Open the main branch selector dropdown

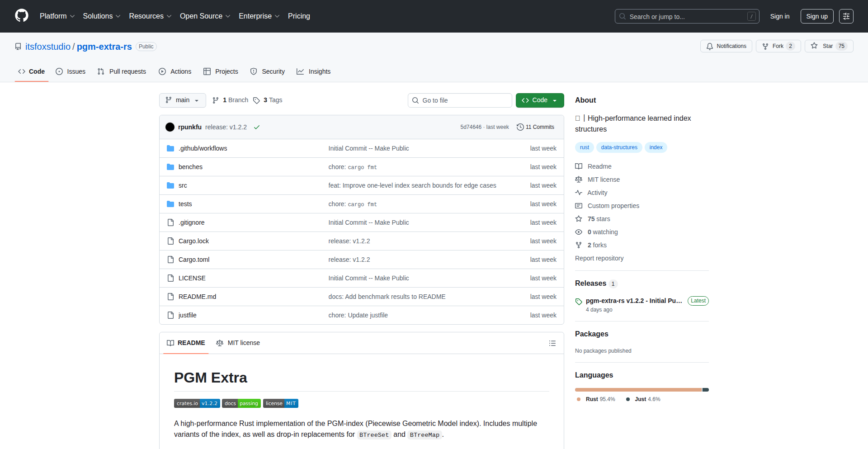click(x=182, y=100)
